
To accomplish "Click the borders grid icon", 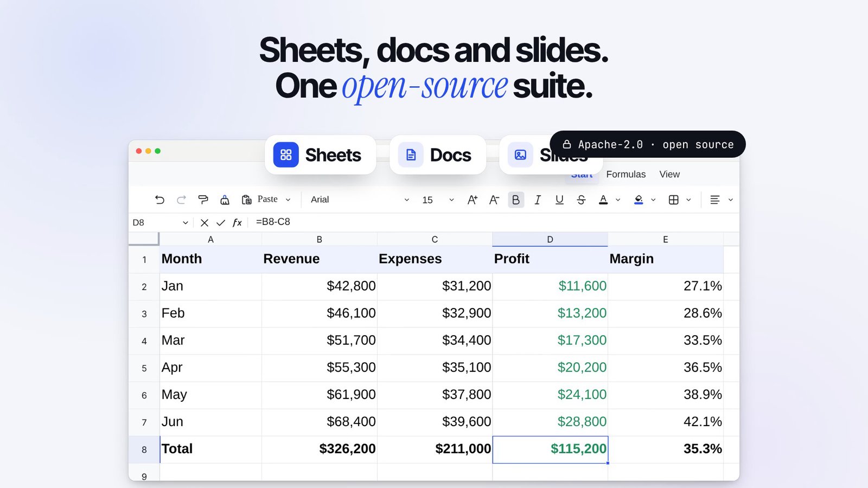I will pyautogui.click(x=674, y=200).
